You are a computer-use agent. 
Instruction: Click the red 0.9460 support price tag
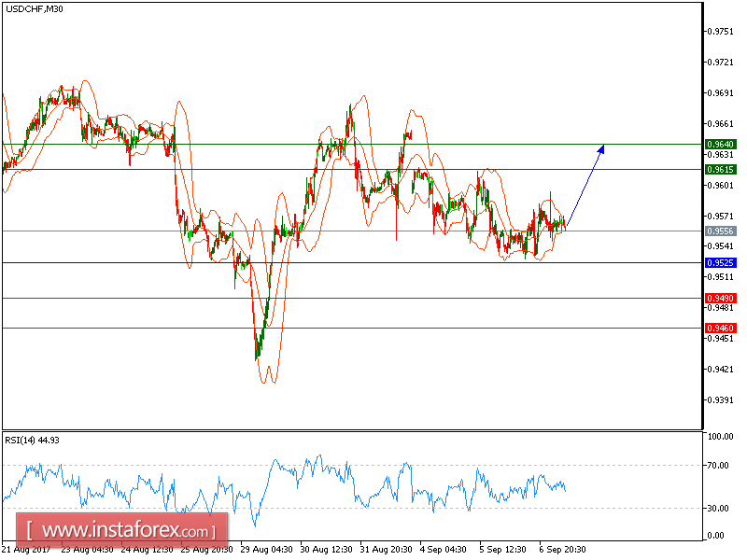(x=719, y=328)
